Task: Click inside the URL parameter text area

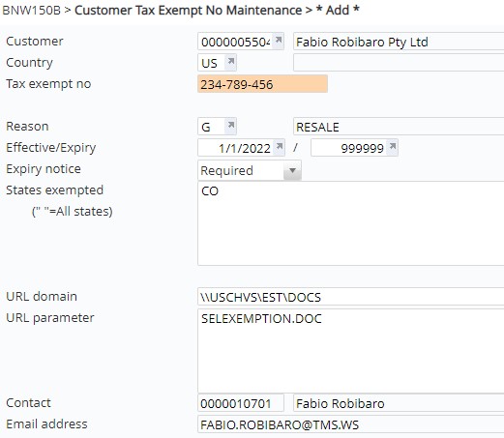Action: tap(351, 350)
